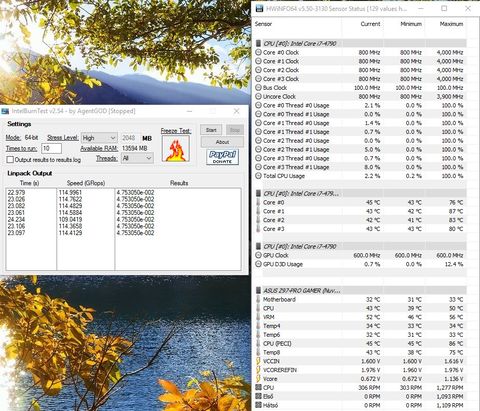Click the icon beside GPU D3D Usage
This screenshot has width=480, height=411.
[258, 264]
